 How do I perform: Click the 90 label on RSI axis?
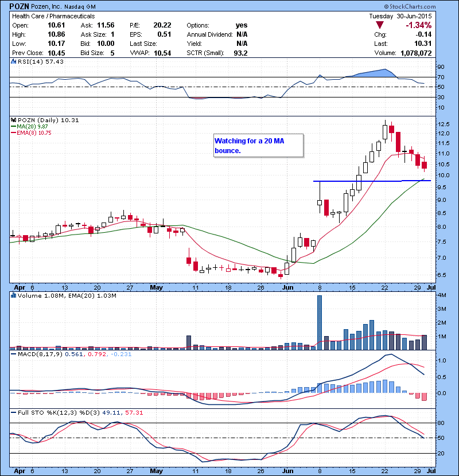(441, 67)
